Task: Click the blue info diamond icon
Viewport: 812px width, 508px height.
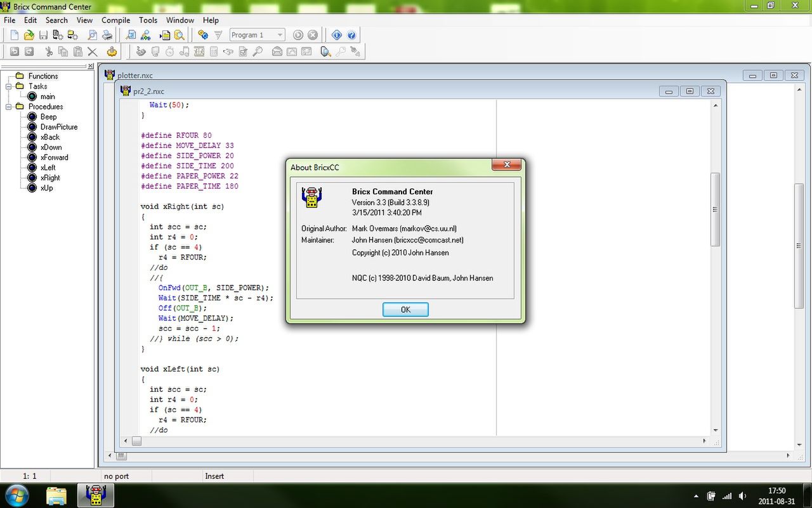Action: (337, 35)
